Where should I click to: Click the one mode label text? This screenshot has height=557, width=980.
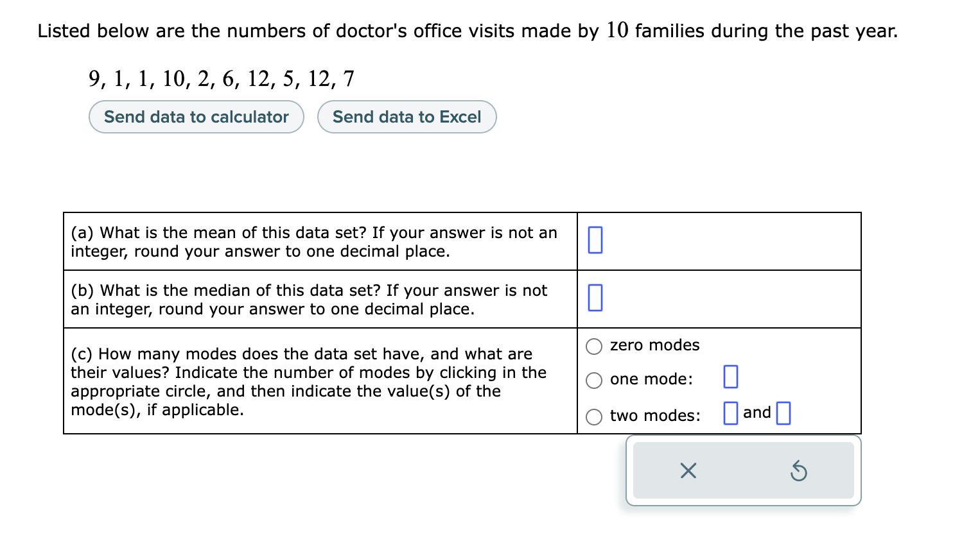(x=649, y=379)
